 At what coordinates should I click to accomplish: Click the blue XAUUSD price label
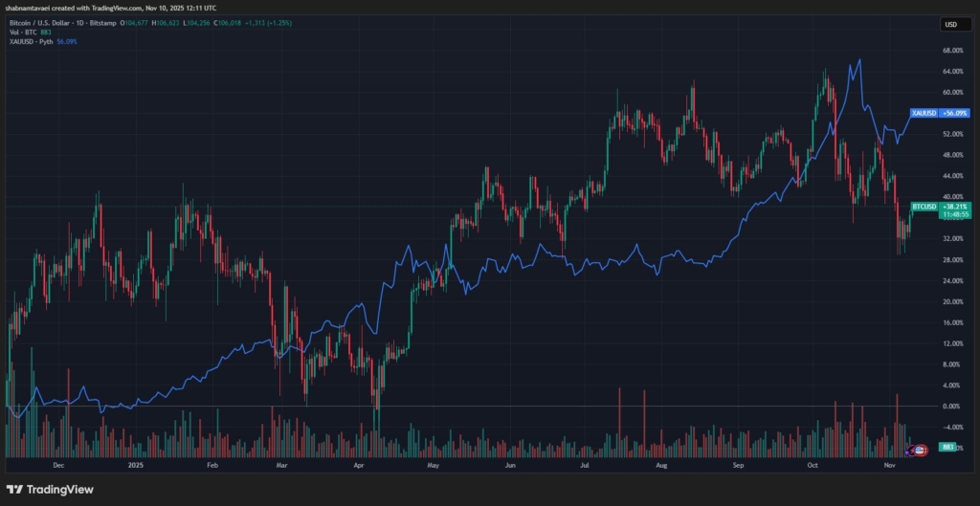(x=924, y=113)
